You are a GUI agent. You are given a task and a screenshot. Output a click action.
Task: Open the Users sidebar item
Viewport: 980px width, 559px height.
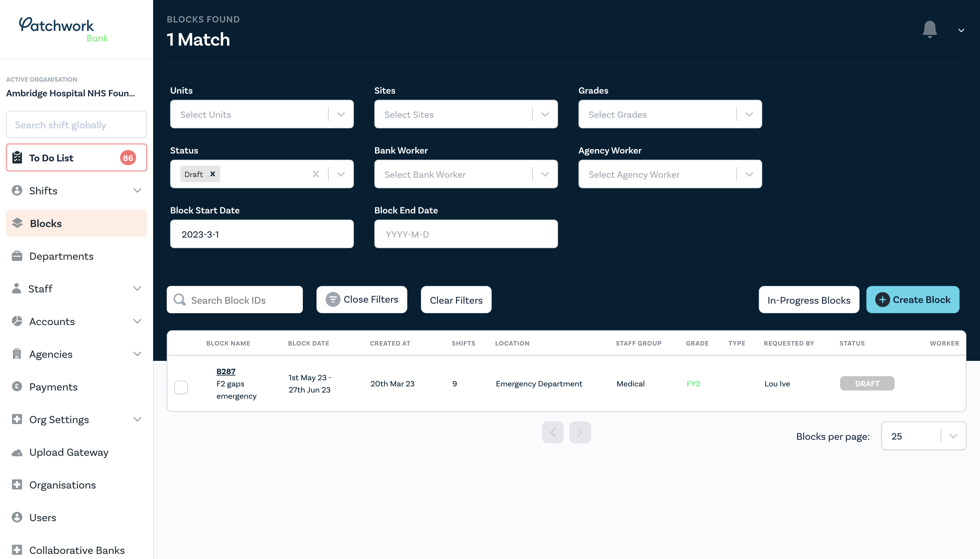43,517
